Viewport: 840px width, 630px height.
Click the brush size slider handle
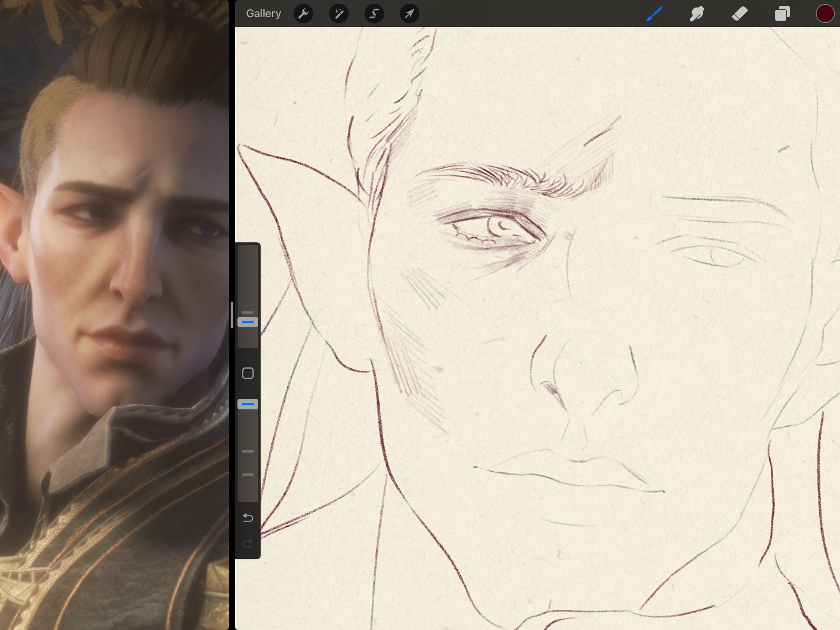click(248, 322)
